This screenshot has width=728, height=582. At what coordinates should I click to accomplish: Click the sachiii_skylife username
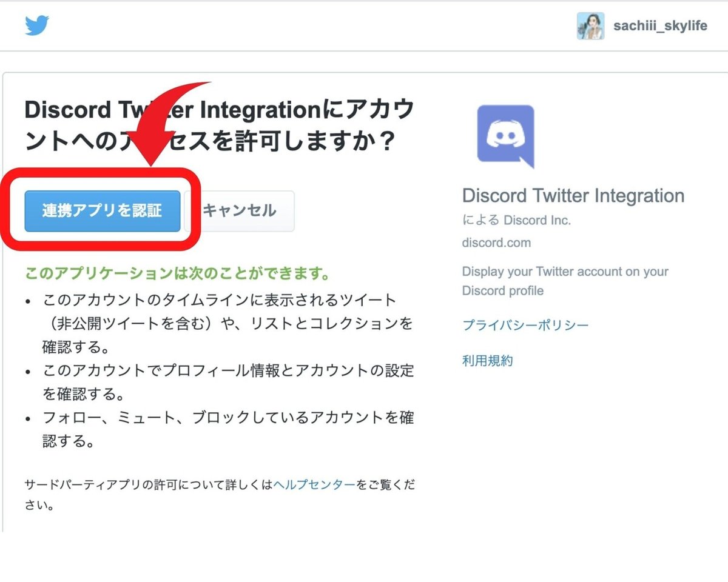660,27
